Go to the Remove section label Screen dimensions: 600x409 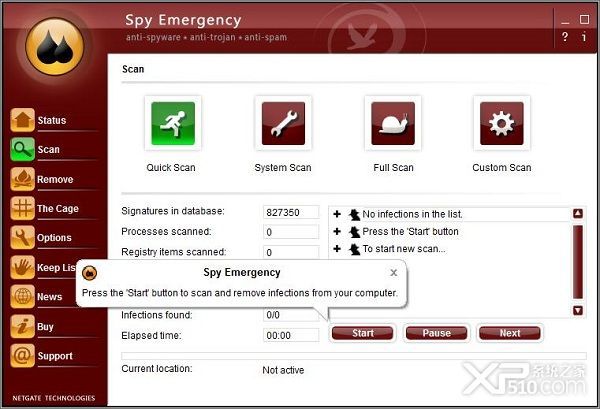tap(55, 179)
